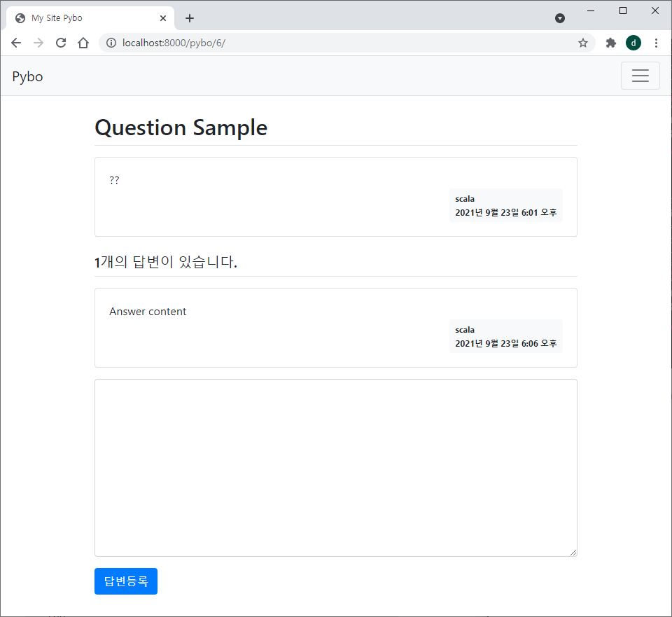The height and width of the screenshot is (617, 672).
Task: Open the tab search dropdown arrow
Action: [560, 18]
